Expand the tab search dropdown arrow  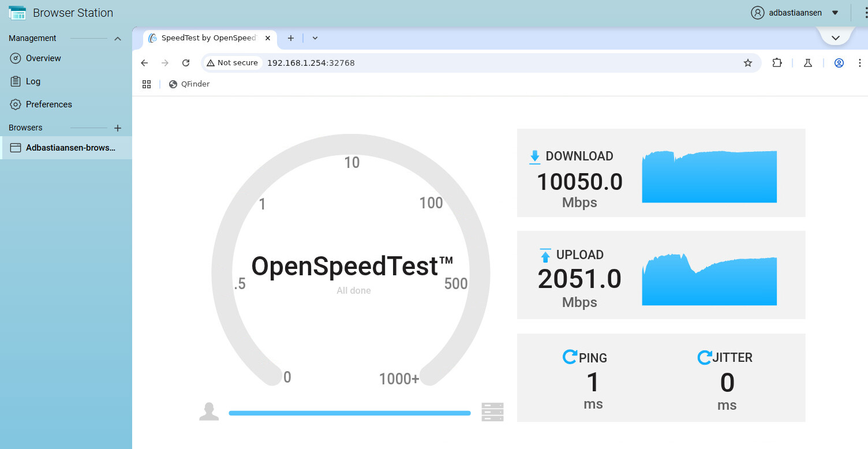315,38
